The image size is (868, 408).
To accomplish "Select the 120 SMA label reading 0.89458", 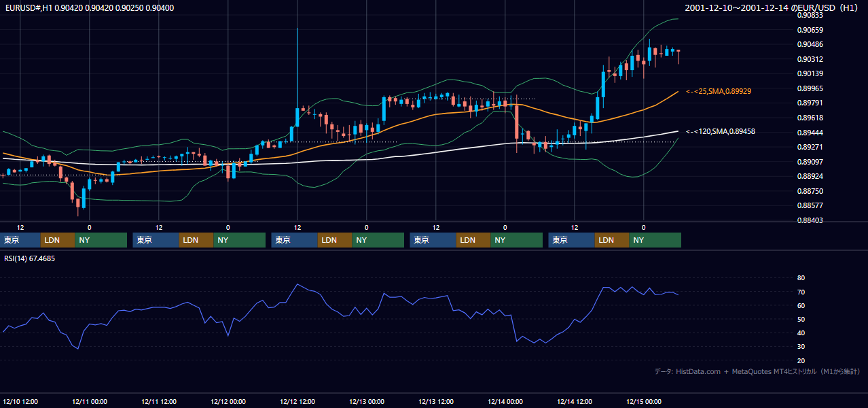I will coord(721,131).
